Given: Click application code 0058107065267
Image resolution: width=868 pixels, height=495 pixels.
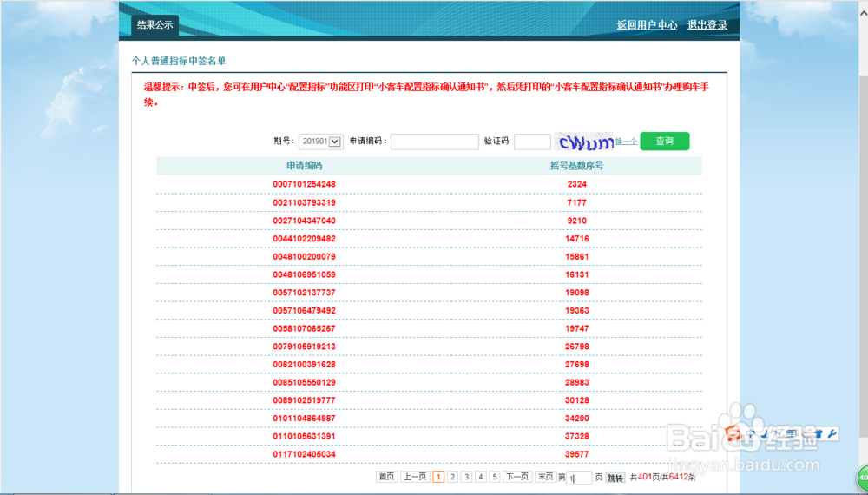Looking at the screenshot, I should pyautogui.click(x=304, y=328).
